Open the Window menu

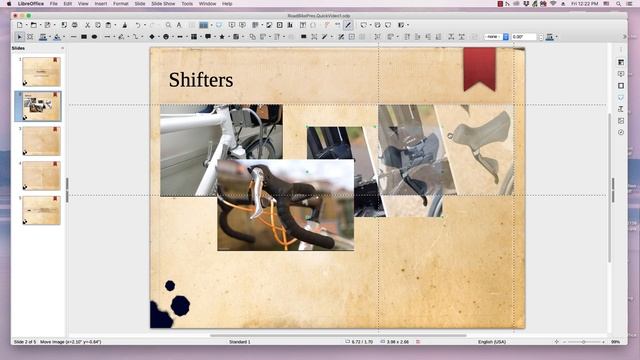point(207,4)
